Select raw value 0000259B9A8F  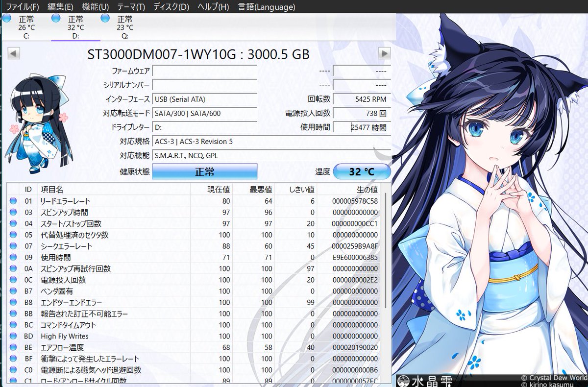coord(355,246)
